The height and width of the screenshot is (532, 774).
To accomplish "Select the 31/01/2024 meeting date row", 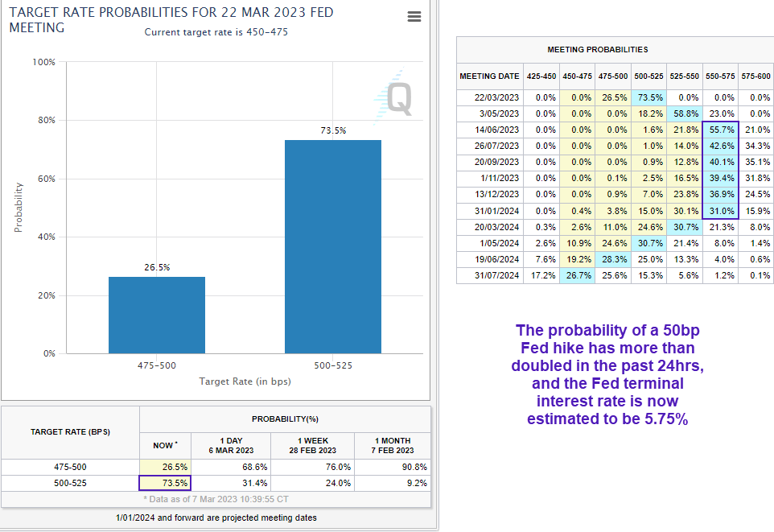I will point(615,212).
